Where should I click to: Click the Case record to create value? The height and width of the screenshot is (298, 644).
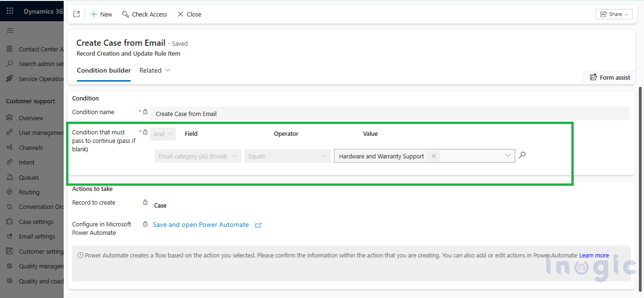pyautogui.click(x=160, y=206)
